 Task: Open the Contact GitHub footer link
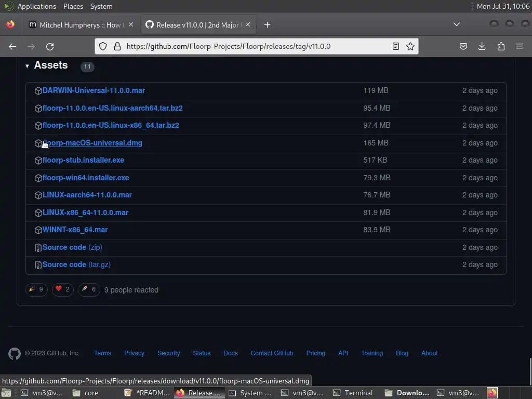tap(272, 353)
